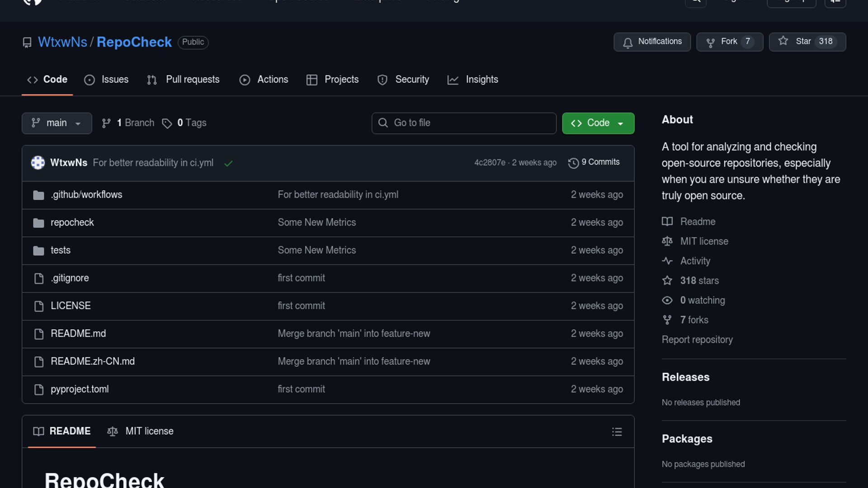Viewport: 868px width, 488px height.
Task: Click the green commit status checkmark
Action: [228, 164]
